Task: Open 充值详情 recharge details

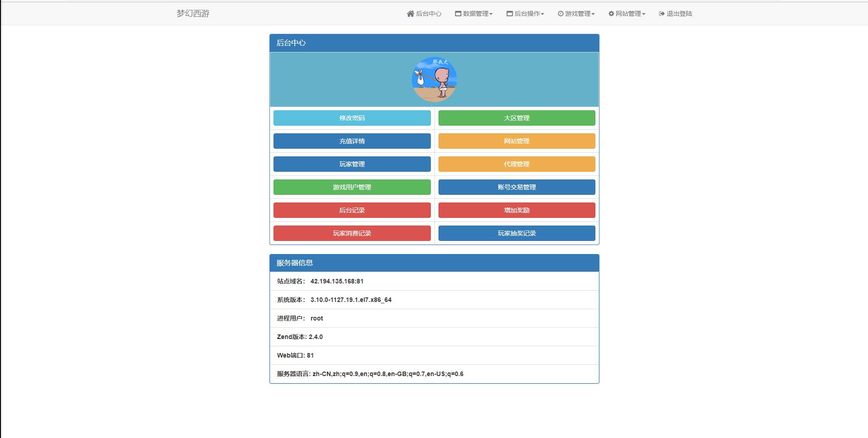Action: tap(352, 141)
